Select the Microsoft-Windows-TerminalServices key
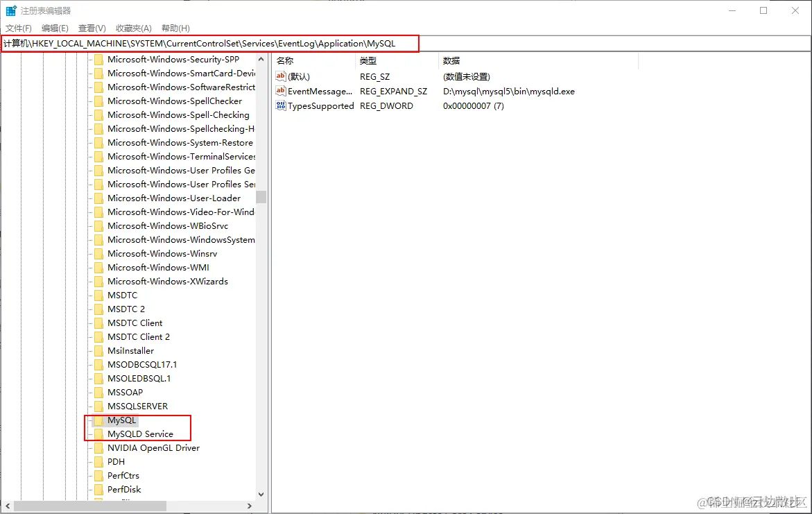The image size is (812, 514). click(x=181, y=157)
